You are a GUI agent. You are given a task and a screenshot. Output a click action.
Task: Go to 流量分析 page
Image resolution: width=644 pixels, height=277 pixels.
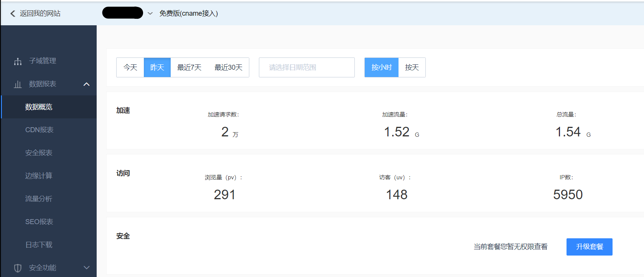pyautogui.click(x=39, y=199)
